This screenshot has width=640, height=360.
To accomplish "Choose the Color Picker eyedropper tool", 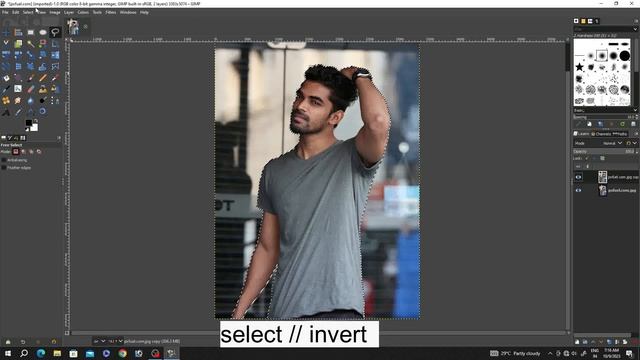I will [18, 112].
